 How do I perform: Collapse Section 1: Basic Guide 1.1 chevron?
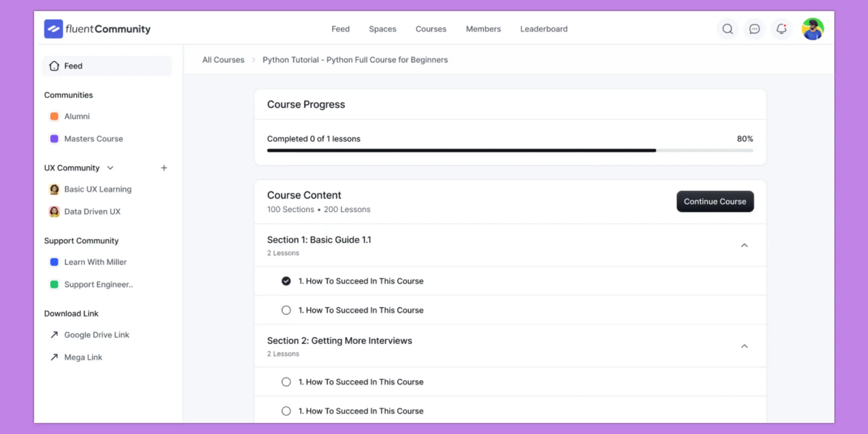click(744, 246)
